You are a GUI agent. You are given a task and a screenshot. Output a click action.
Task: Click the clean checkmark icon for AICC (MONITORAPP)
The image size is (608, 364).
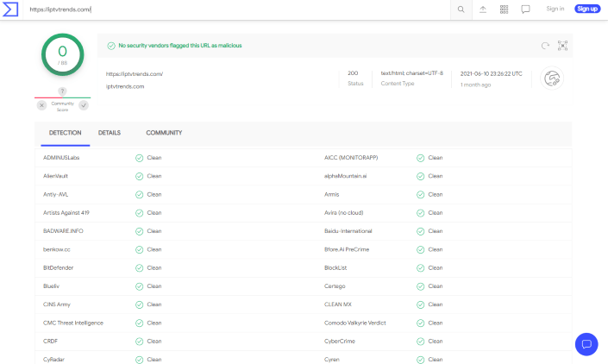pos(420,158)
